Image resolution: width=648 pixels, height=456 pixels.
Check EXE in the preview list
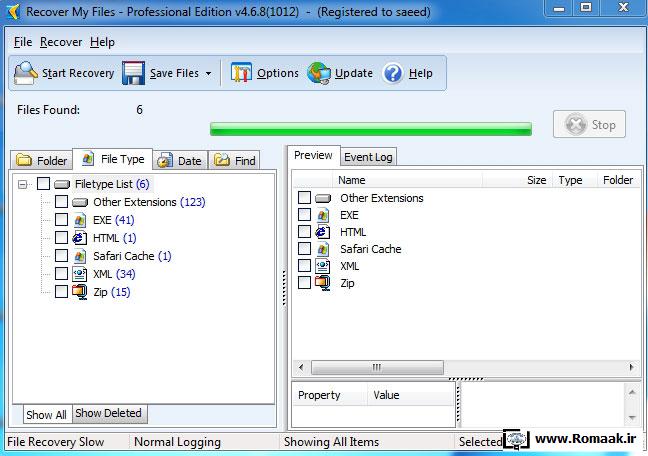[x=304, y=215]
